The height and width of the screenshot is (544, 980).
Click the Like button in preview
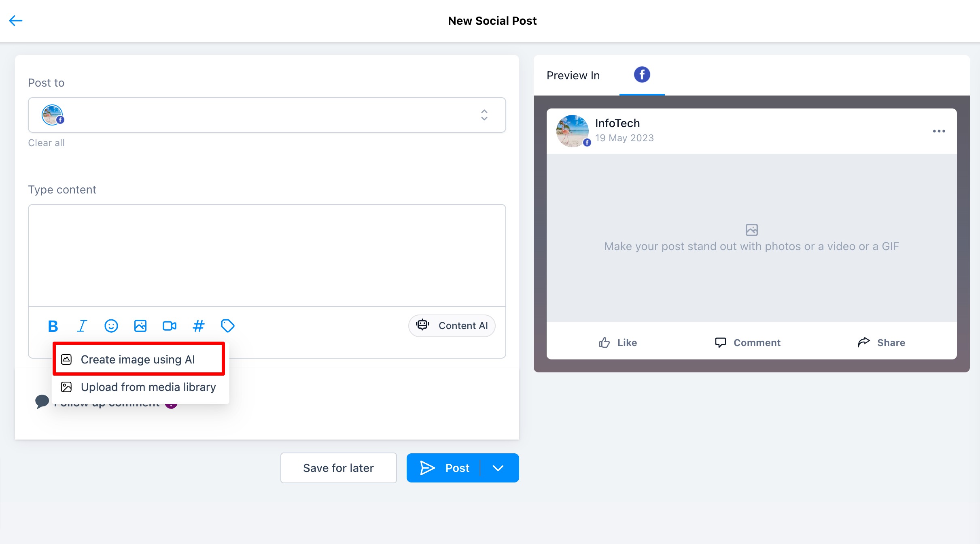[x=618, y=343]
